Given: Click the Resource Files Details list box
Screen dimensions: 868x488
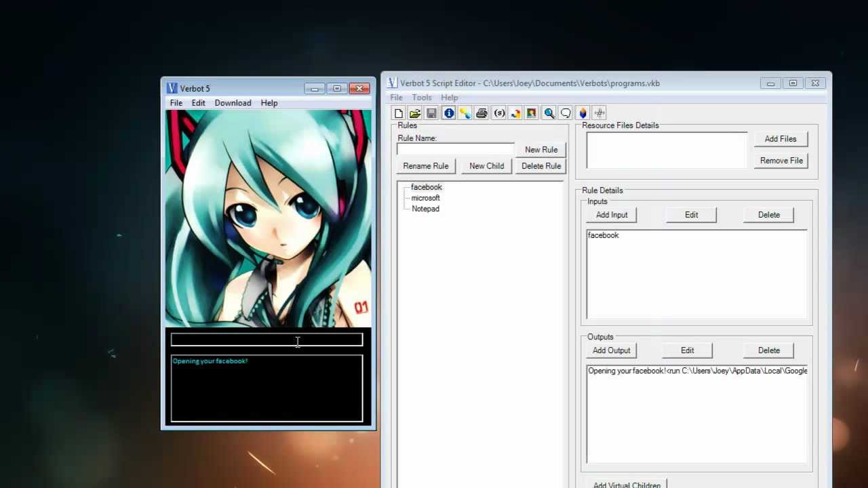Looking at the screenshot, I should point(667,150).
